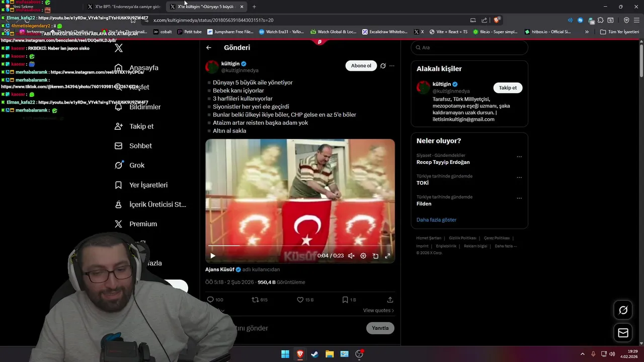Viewport: 644px width, 362px height.
Task: Open Steam from the taskbar
Action: click(x=314, y=354)
